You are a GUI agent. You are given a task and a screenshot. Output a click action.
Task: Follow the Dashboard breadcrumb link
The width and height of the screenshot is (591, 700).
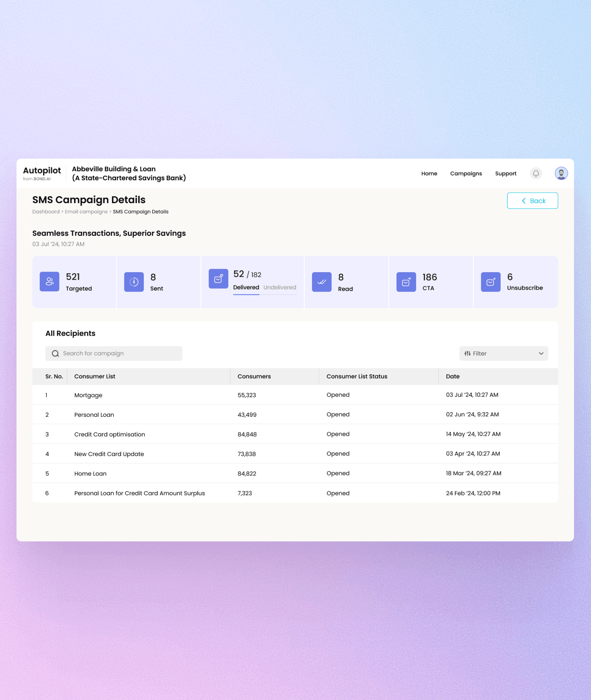[46, 211]
